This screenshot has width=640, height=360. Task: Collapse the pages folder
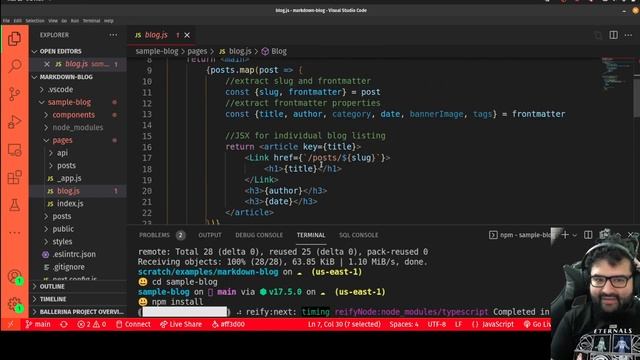click(78, 140)
